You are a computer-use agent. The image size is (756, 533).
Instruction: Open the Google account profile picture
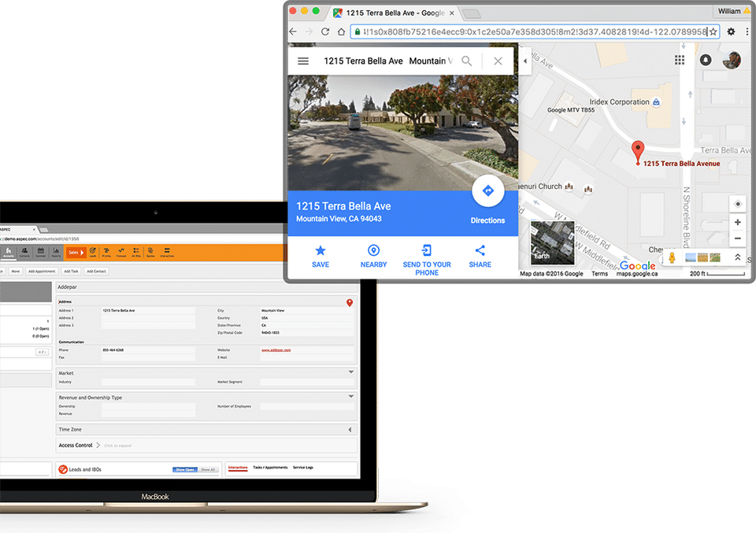[732, 60]
